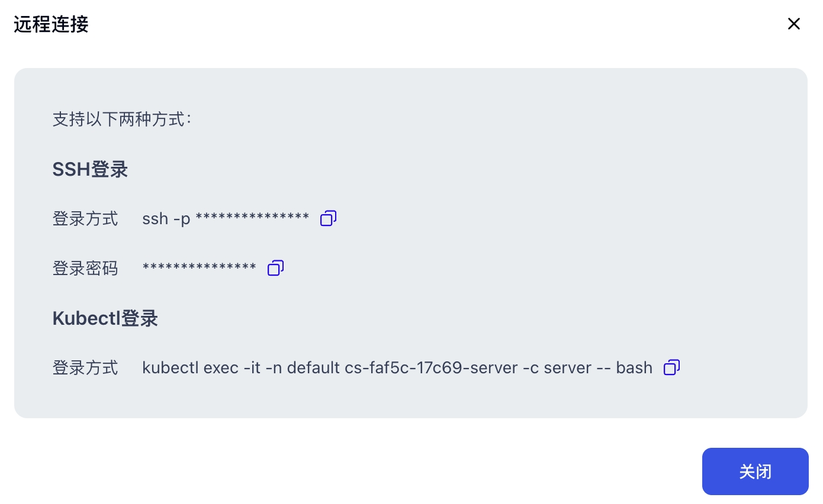Click 'bash' at end of kubectl command

pyautogui.click(x=634, y=368)
